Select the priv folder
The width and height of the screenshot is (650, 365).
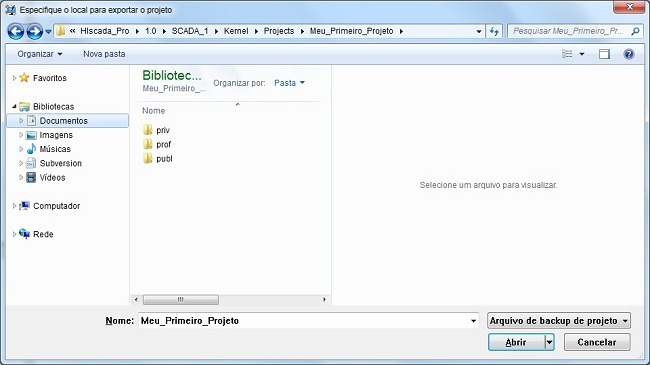point(163,130)
